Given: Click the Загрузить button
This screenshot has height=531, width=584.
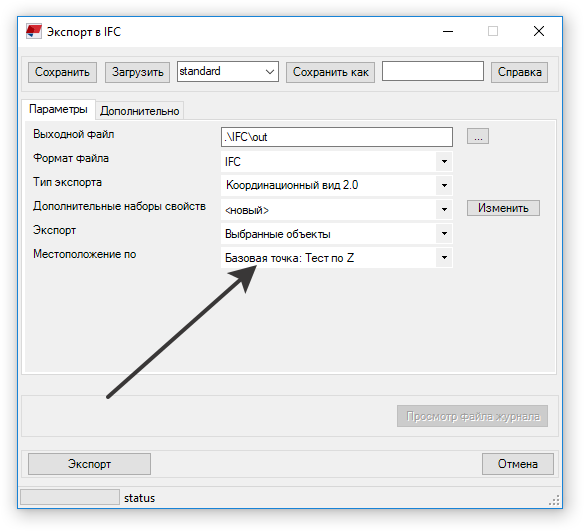Looking at the screenshot, I should tap(137, 72).
